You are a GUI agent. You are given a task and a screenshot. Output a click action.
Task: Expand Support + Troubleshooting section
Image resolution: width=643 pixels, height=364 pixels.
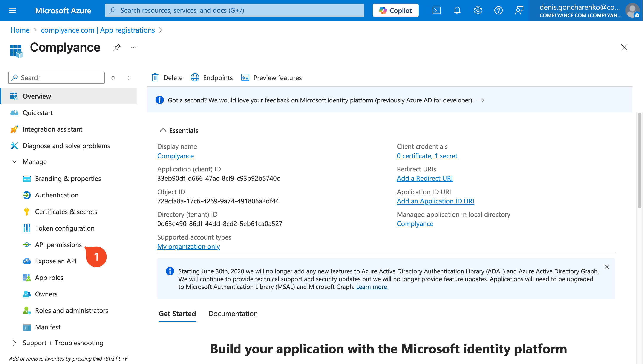15,343
